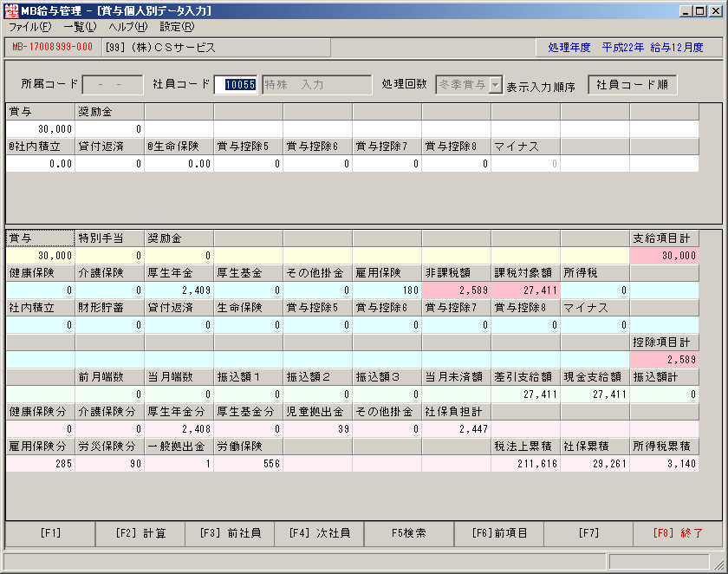Viewport: 728px width, 574px height.
Task: Exit with the [F8] 終了 button
Action: pyautogui.click(x=678, y=533)
